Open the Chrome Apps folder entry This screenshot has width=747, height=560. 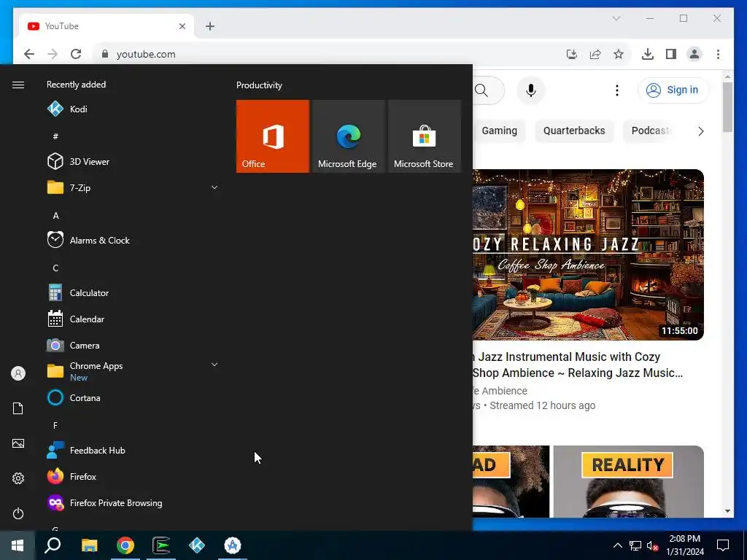click(133, 371)
